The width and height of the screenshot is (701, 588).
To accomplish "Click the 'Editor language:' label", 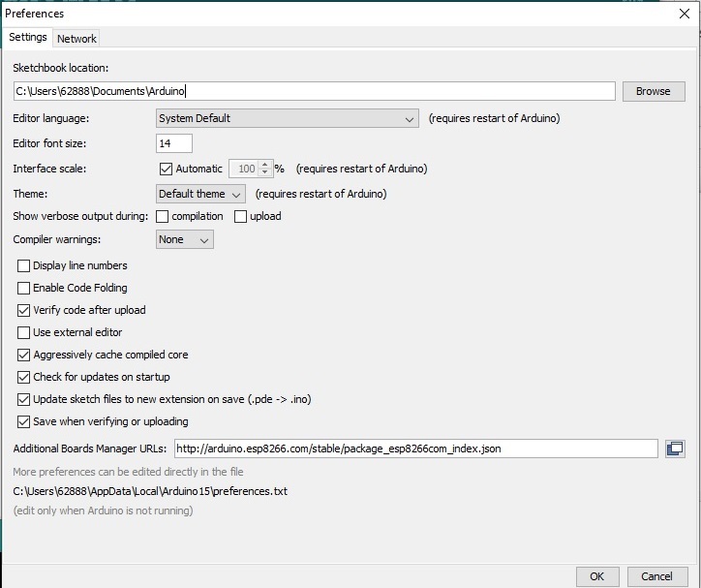I will pyautogui.click(x=51, y=118).
